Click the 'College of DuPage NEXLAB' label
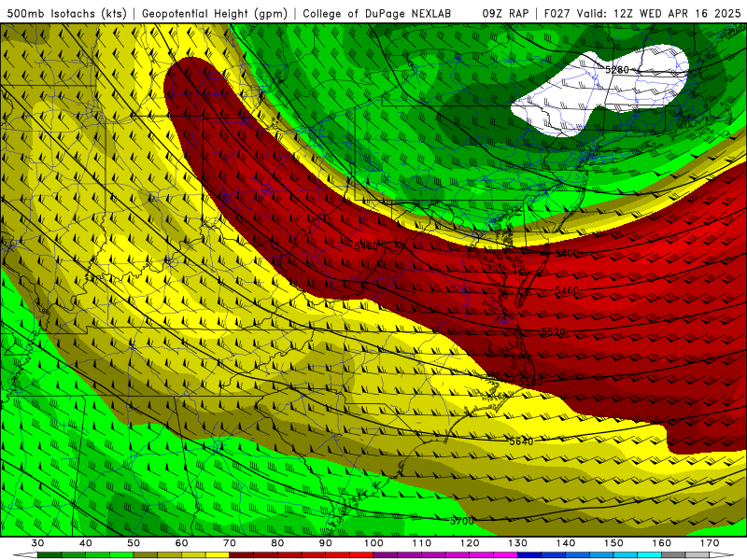 point(376,13)
